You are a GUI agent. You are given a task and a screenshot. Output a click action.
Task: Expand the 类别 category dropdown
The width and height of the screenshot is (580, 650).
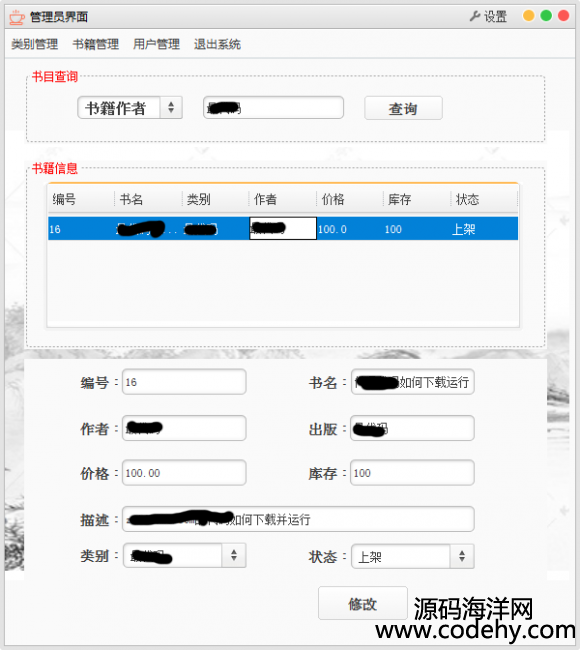coord(184,555)
